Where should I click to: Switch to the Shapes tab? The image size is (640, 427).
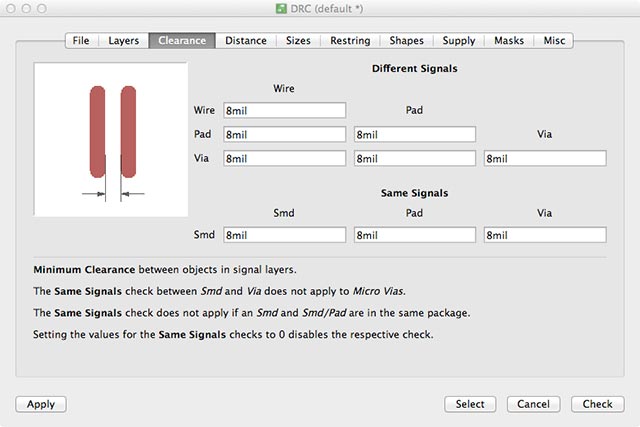[x=406, y=41]
